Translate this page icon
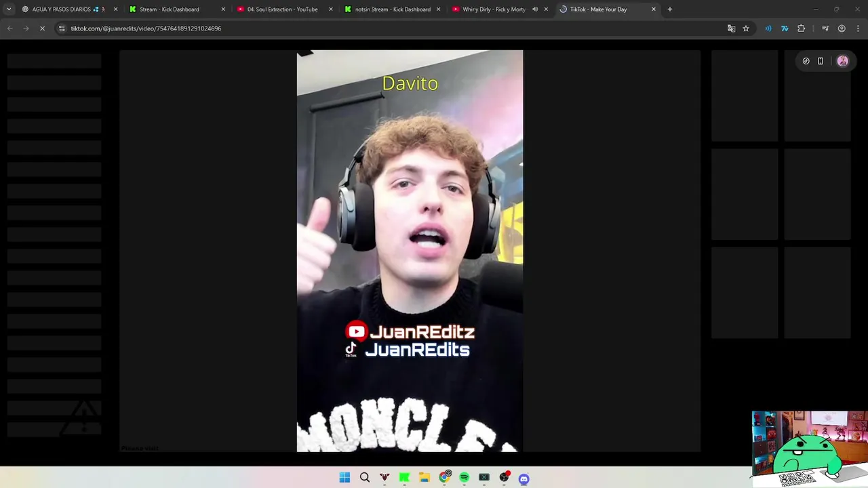This screenshot has height=488, width=868. 731,28
